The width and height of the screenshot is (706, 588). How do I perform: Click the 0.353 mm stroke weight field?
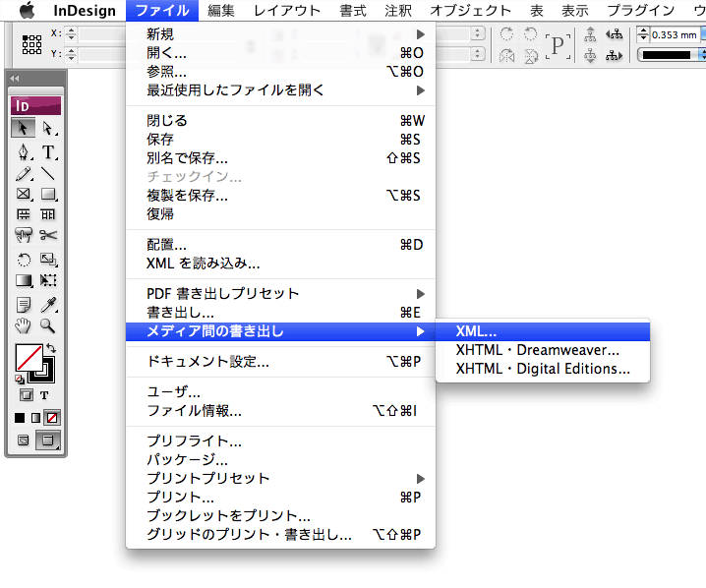point(676,34)
